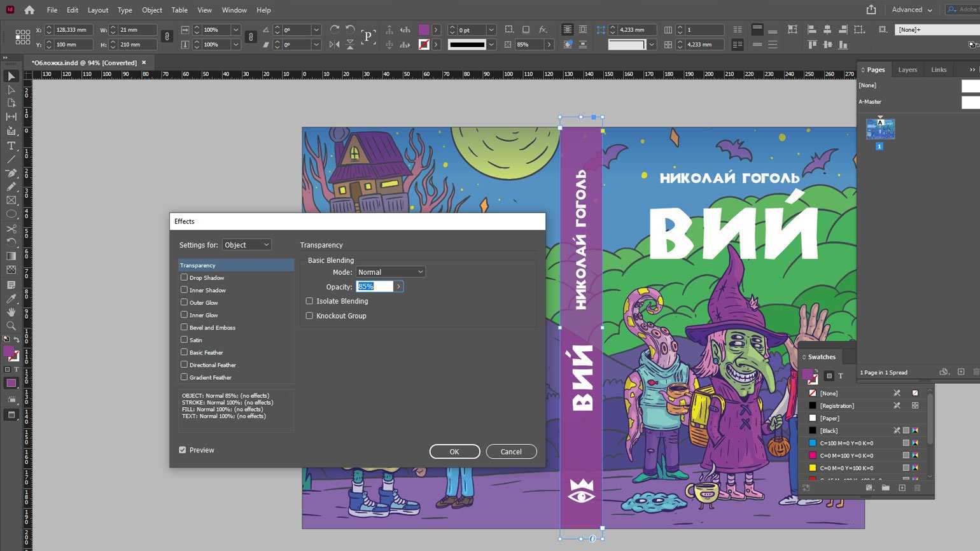Enable the Knockout Group checkbox
980x551 pixels.
pyautogui.click(x=310, y=316)
